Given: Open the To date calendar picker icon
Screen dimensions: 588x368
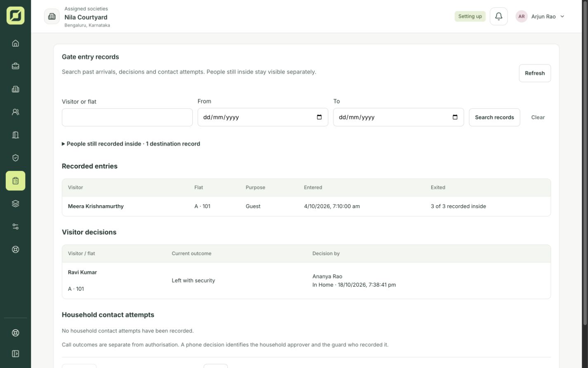Looking at the screenshot, I should [455, 117].
